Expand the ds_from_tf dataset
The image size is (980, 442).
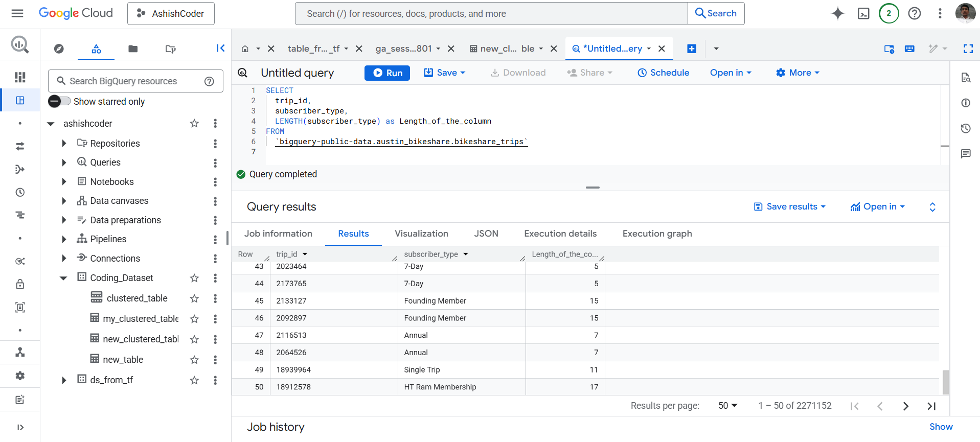coord(64,380)
